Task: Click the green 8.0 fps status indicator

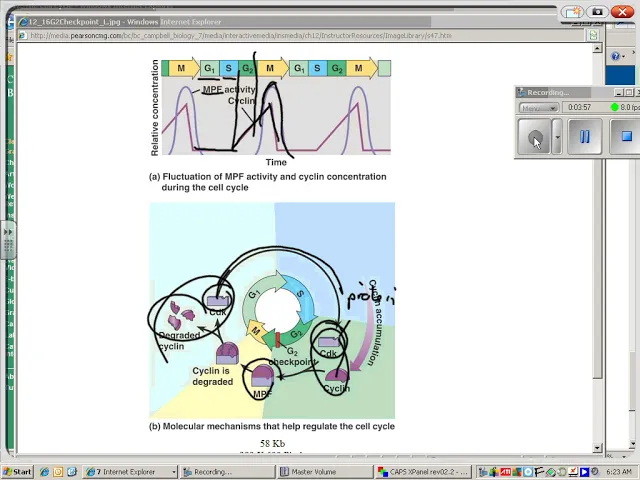Action: click(615, 107)
